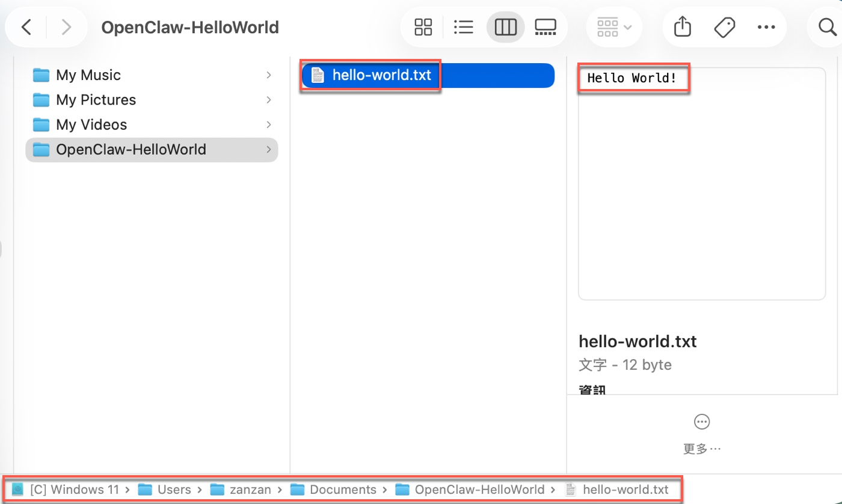The image size is (842, 504).
Task: Go forward with the right chevron button
Action: pyautogui.click(x=66, y=27)
